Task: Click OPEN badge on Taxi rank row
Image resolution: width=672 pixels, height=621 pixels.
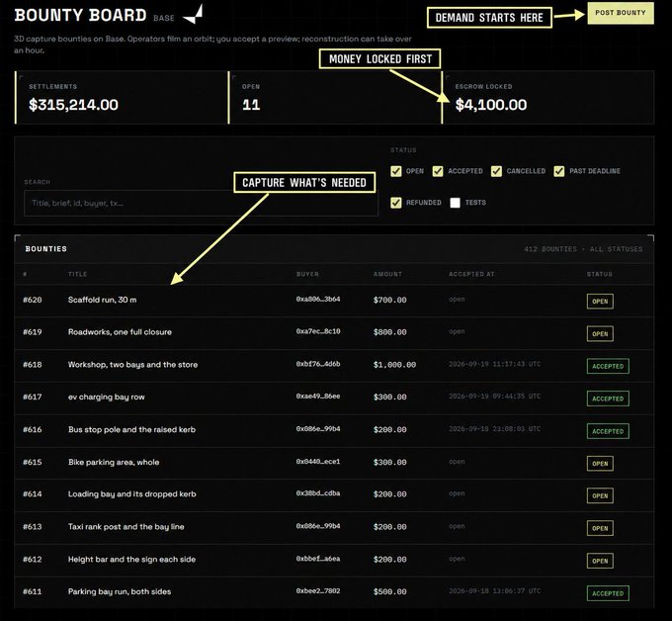Action: (x=600, y=528)
